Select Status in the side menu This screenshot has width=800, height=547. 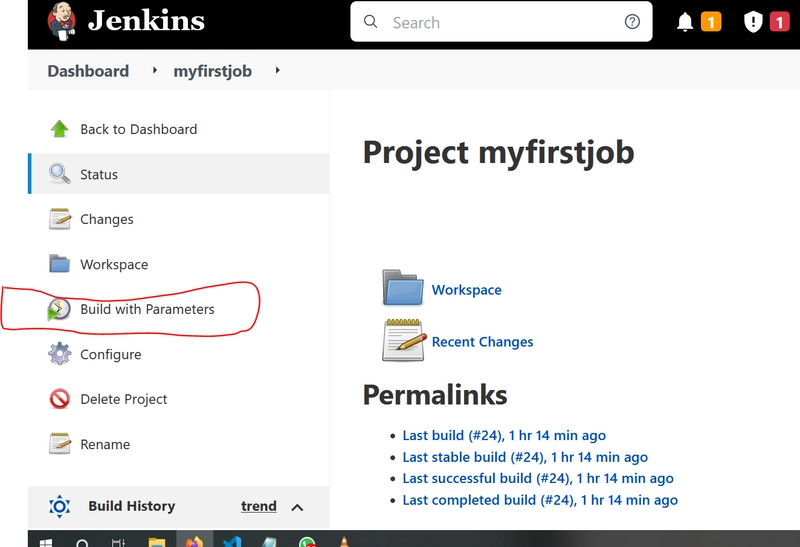coord(99,174)
